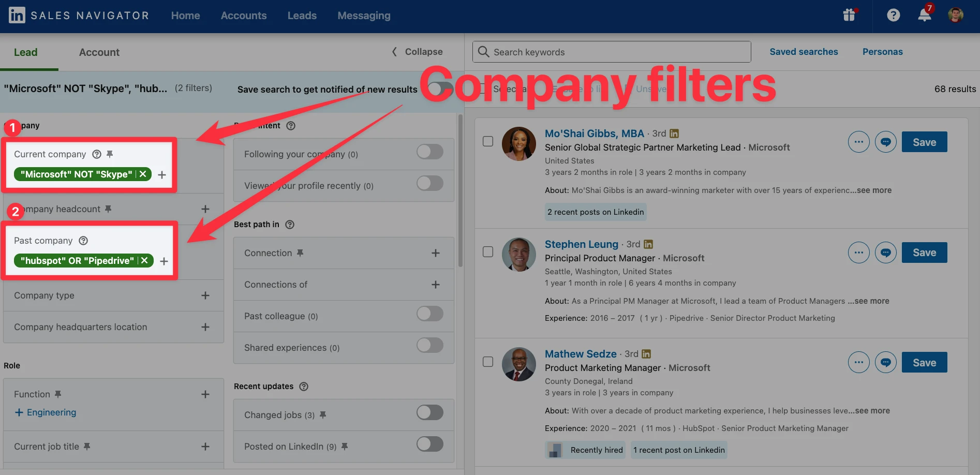This screenshot has height=475, width=980.
Task: Add another current company value
Action: [162, 175]
